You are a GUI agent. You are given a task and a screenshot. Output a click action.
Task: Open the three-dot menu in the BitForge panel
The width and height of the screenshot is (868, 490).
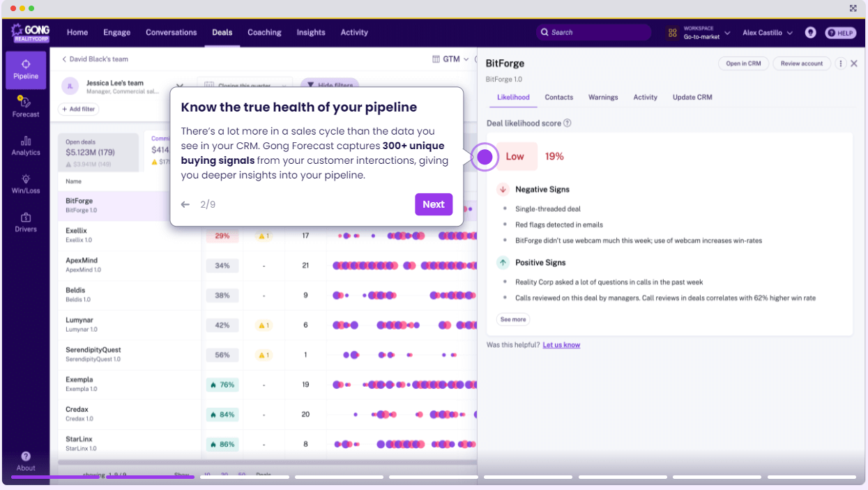[x=840, y=63]
